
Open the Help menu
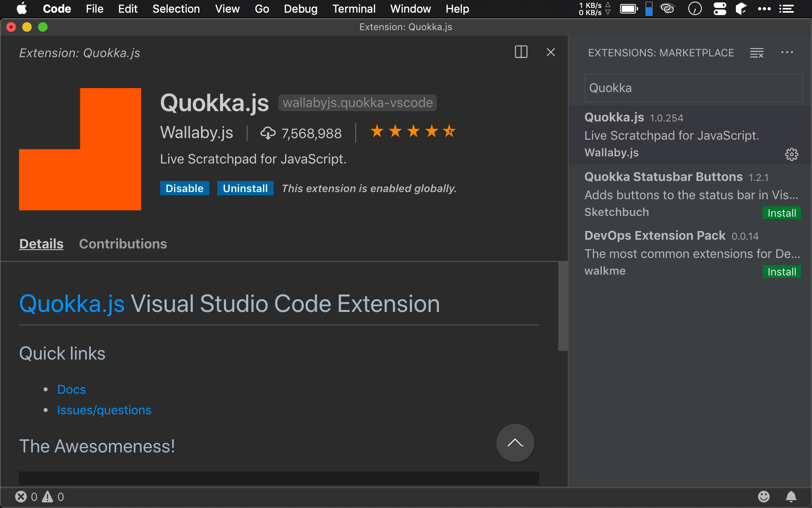[457, 9]
